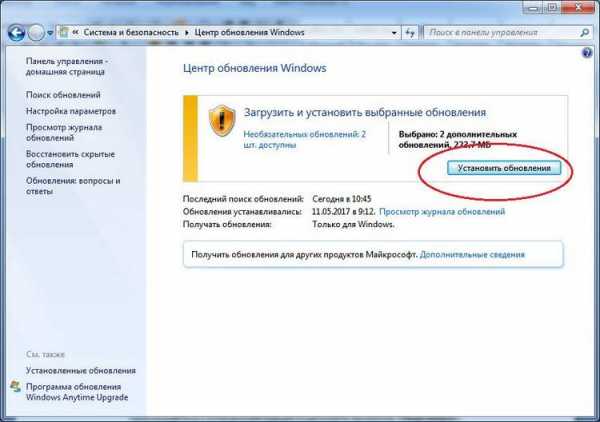Screen dimensions: 600x422
Task: Click the 'Центр обновления Windows' page heading
Action: 254,68
